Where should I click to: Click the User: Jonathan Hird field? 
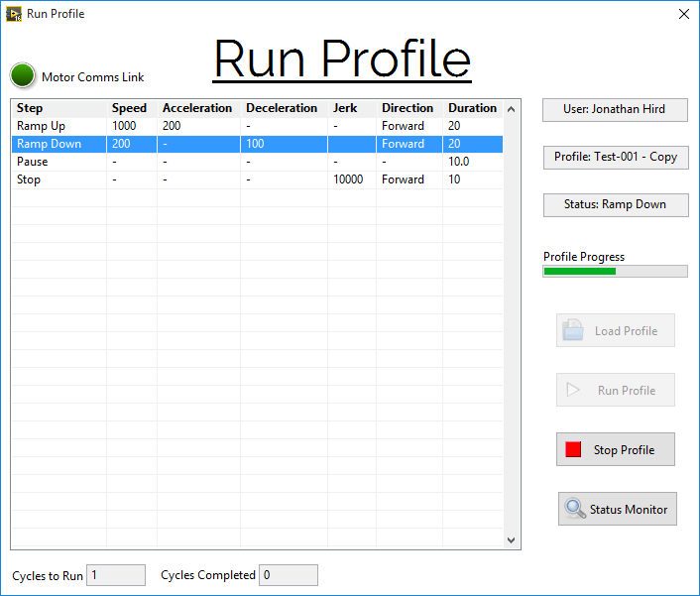pos(615,109)
